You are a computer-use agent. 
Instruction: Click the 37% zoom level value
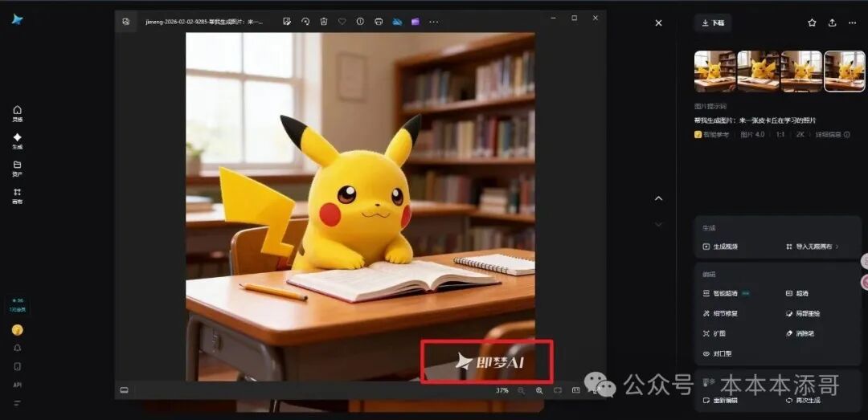coord(502,390)
